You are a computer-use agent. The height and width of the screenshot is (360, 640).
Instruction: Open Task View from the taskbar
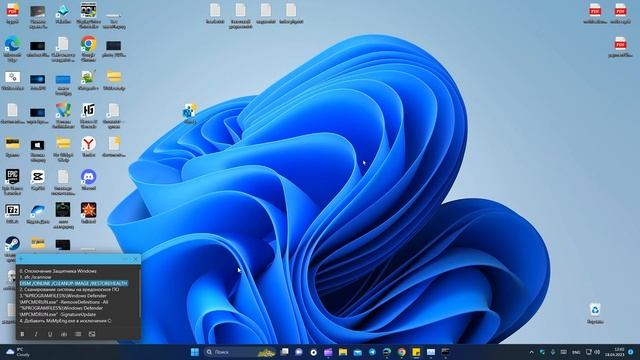(284, 352)
